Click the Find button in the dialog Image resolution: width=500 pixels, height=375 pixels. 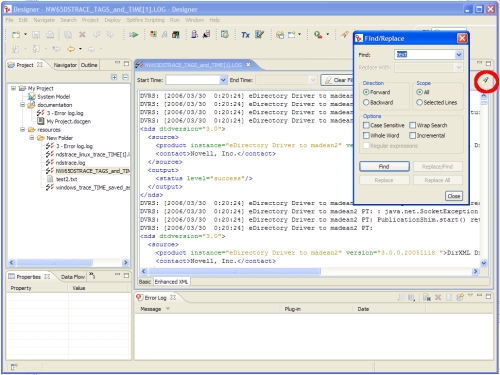click(384, 166)
